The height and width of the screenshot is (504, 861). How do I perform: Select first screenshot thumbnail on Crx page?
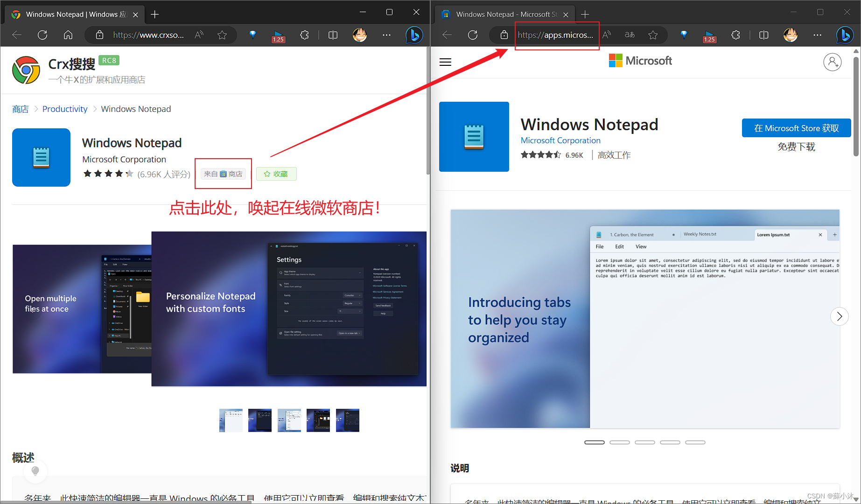coord(231,420)
